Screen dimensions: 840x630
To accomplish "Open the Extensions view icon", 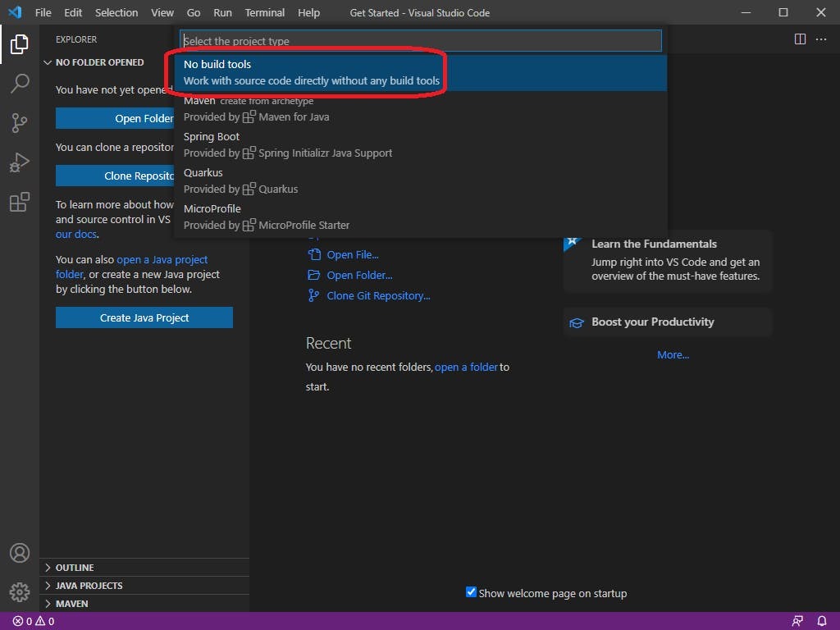I will (20, 202).
